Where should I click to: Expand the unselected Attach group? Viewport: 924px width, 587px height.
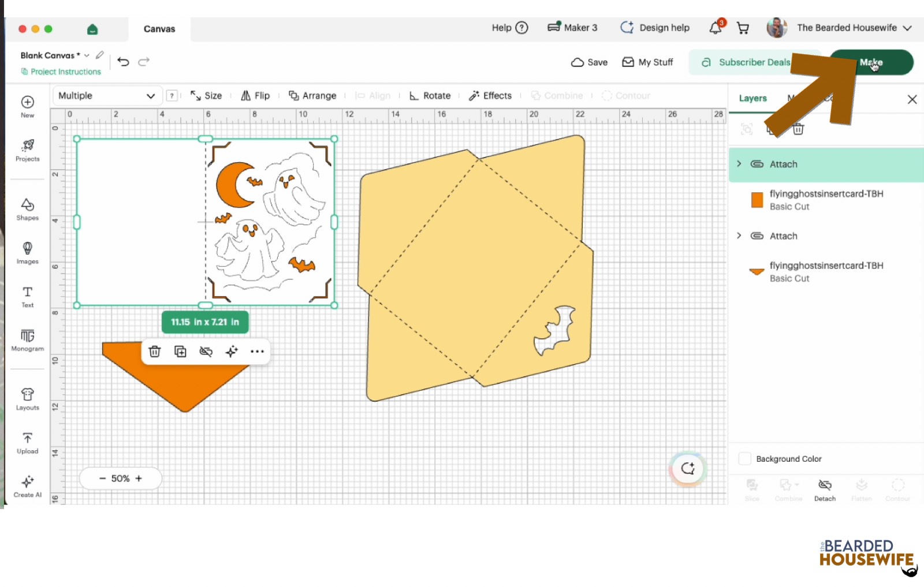pos(739,235)
